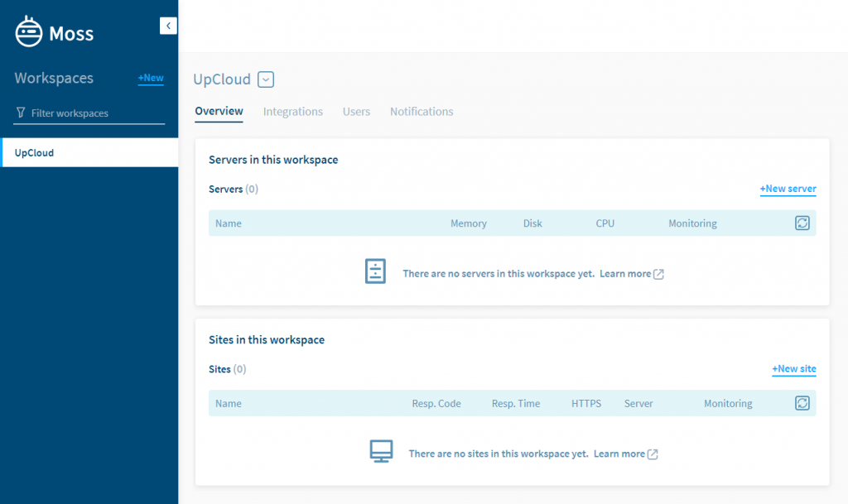Switch to the Integrations tab
The width and height of the screenshot is (848, 504).
[292, 111]
